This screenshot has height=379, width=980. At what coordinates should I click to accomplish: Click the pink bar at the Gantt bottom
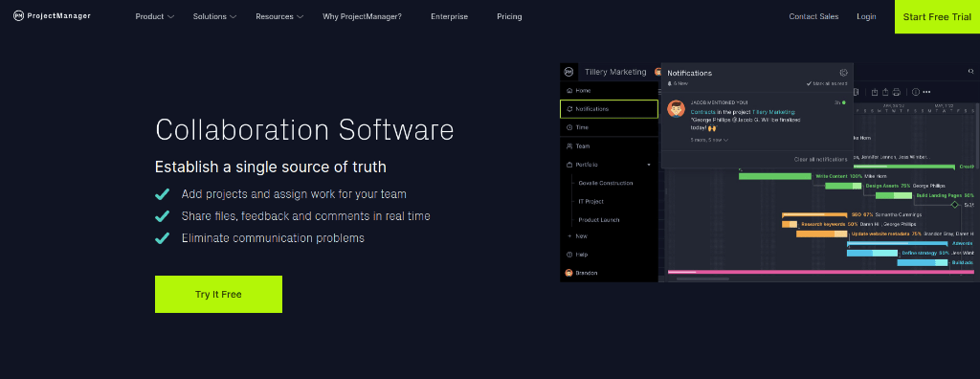[820, 272]
